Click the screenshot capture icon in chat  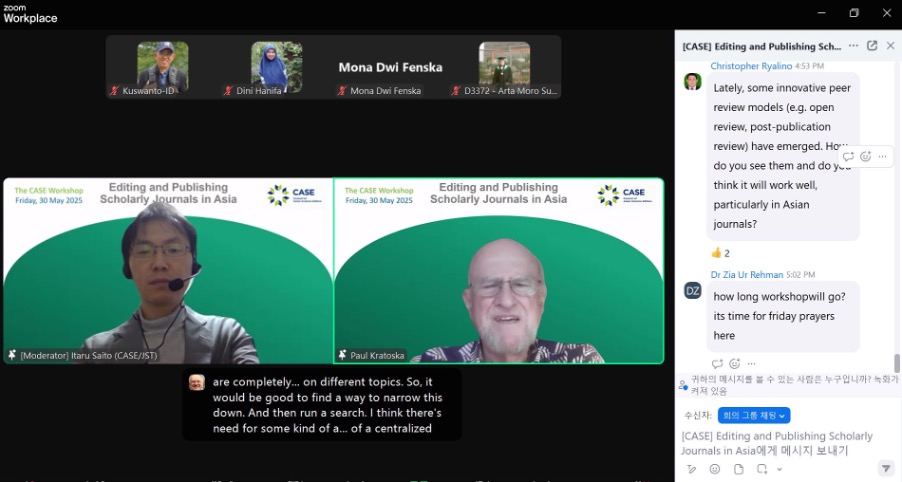coord(761,469)
